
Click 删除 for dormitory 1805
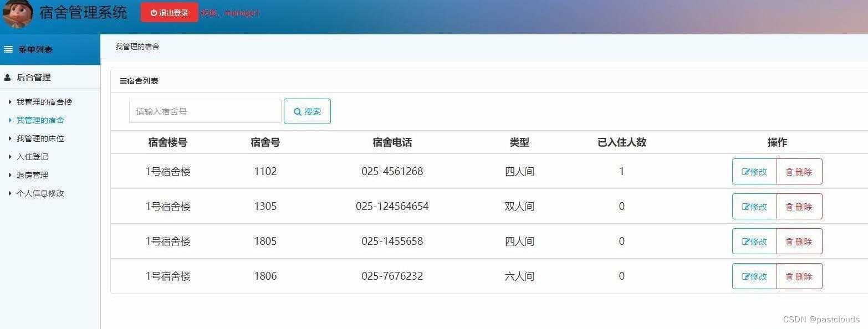799,241
